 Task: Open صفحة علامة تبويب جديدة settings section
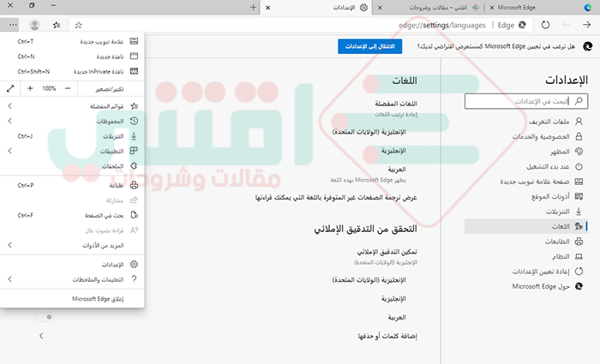(x=526, y=182)
